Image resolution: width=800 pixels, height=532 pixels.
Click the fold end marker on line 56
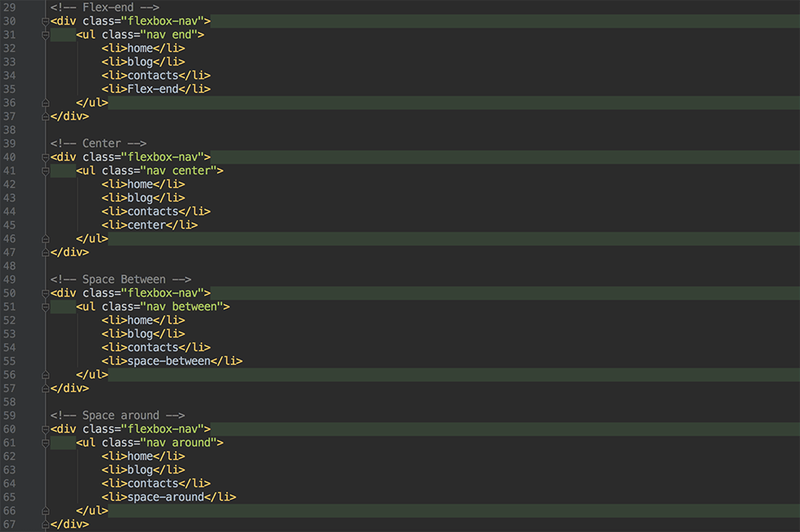pos(46,375)
